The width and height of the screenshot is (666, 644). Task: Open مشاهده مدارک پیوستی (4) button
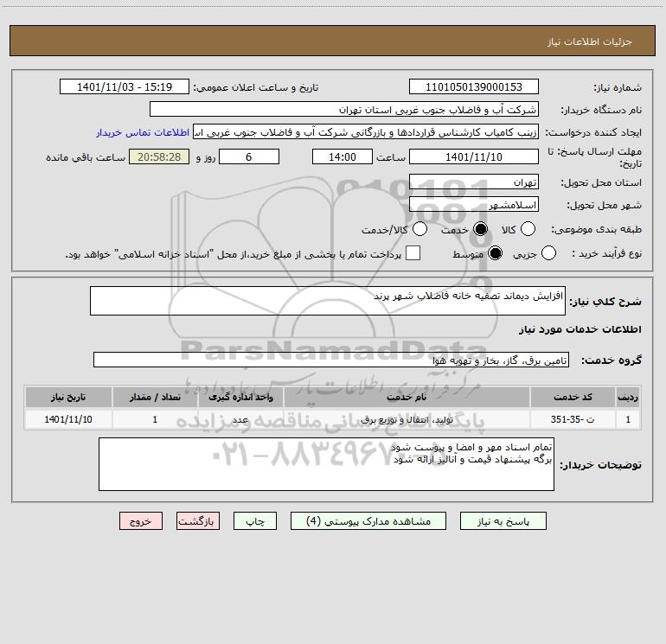[368, 521]
